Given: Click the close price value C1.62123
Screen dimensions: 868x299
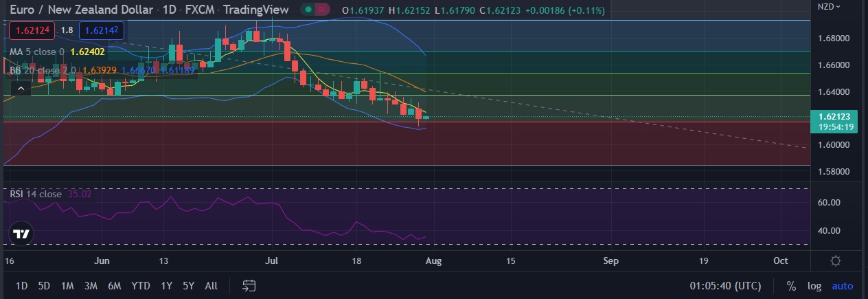Looking at the screenshot, I should click(501, 10).
